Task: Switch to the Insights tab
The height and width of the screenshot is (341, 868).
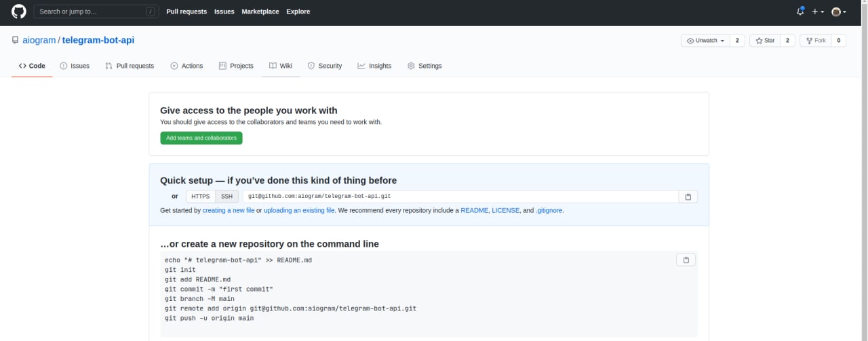Action: (374, 66)
